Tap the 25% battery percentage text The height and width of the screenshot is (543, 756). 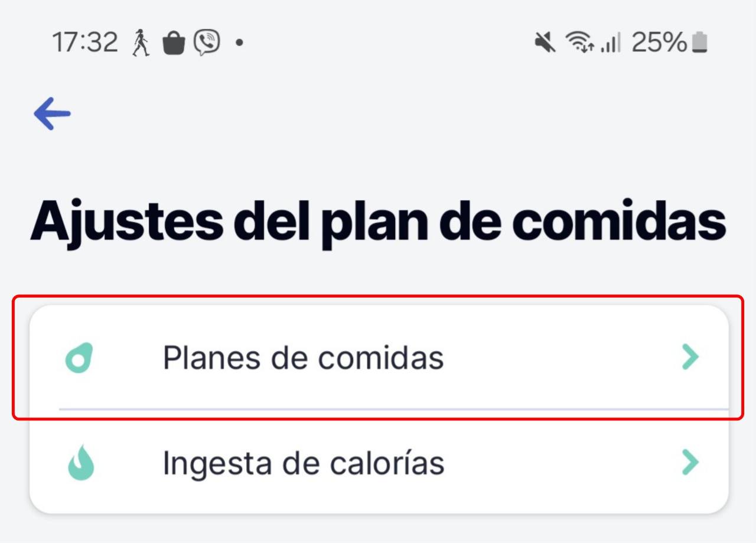coord(660,43)
